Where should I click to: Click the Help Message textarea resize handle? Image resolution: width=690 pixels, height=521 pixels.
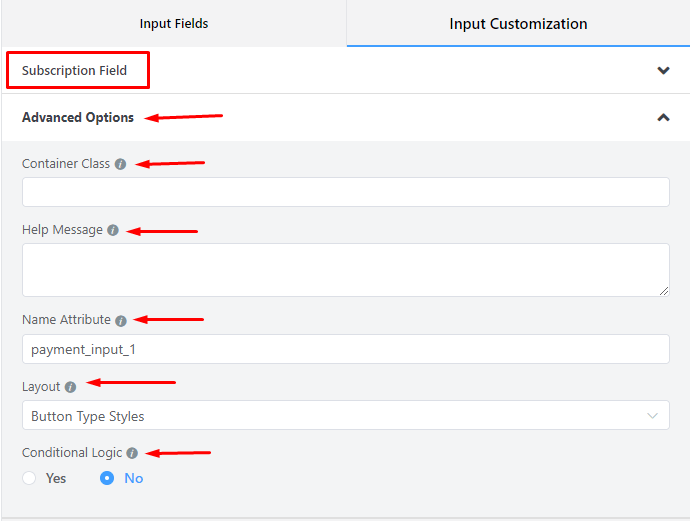point(664,291)
